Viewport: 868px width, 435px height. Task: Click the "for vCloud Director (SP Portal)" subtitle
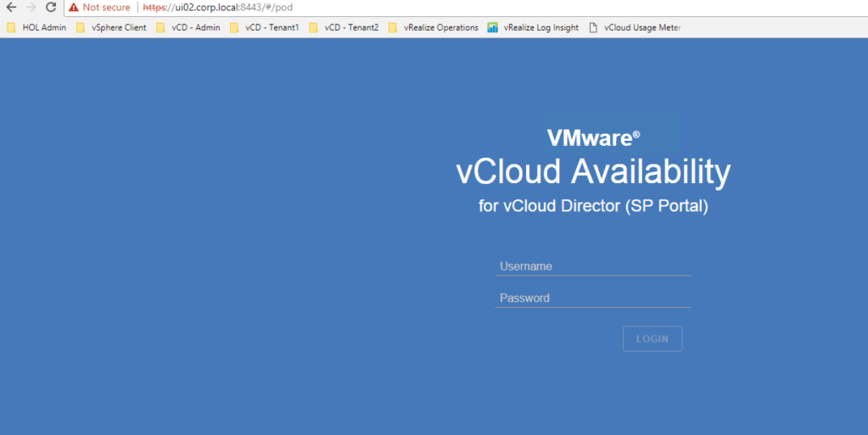coord(593,206)
